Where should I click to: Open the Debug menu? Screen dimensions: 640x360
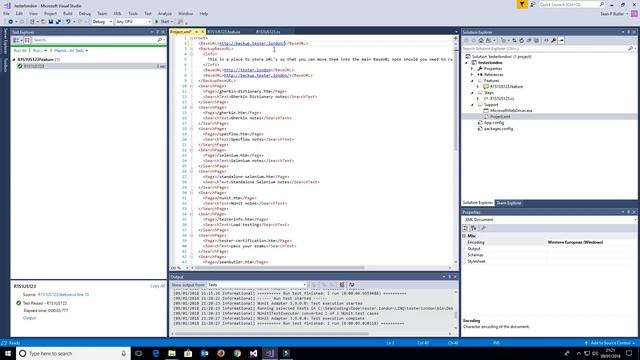click(x=84, y=13)
